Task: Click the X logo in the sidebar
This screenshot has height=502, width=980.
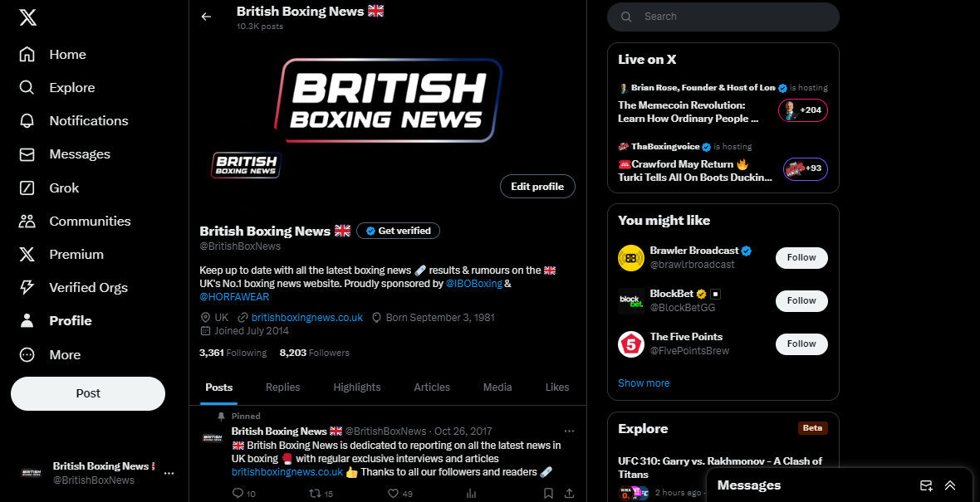Action: [27, 17]
